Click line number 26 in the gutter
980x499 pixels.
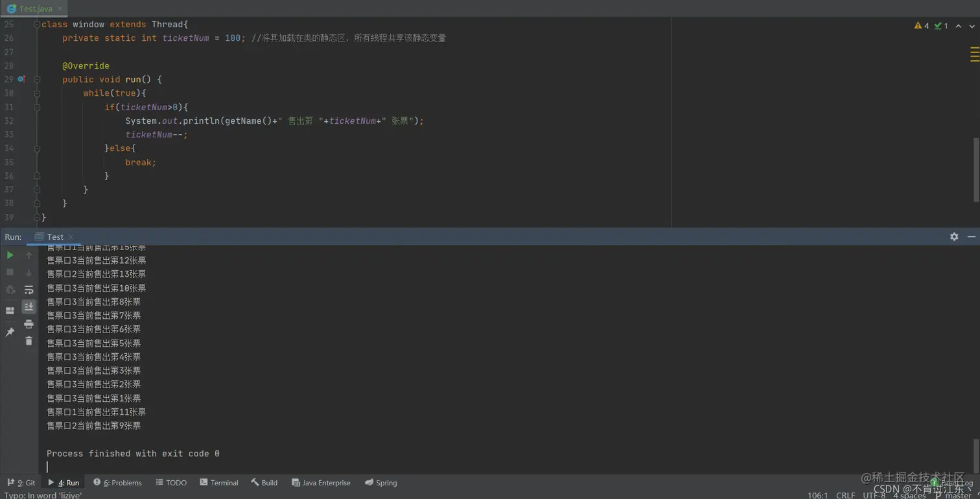8,38
